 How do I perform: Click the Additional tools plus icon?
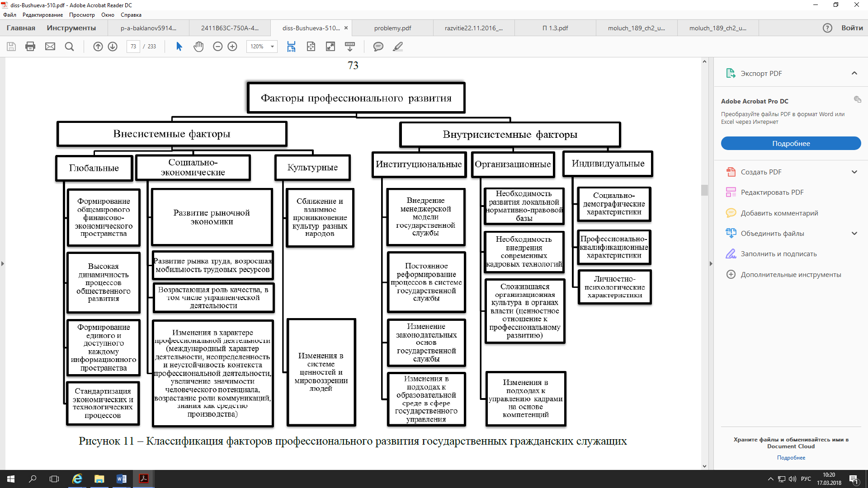point(731,274)
